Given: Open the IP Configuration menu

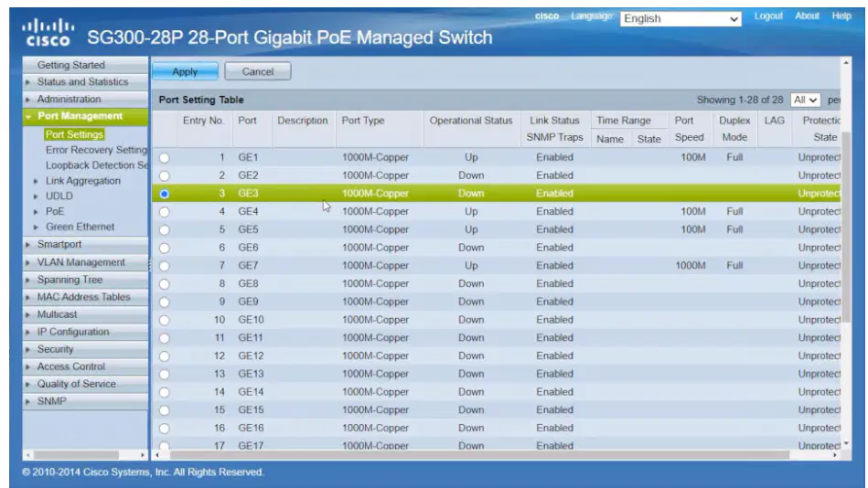Looking at the screenshot, I should 73,332.
